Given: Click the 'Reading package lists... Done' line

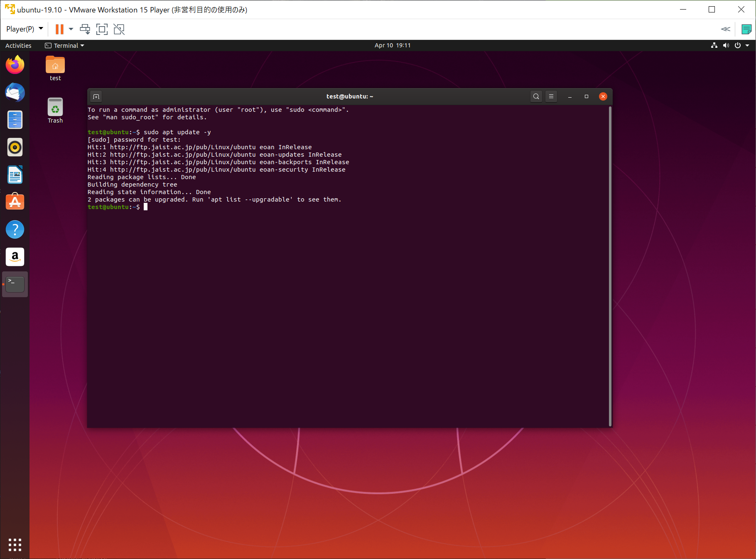Looking at the screenshot, I should (x=142, y=177).
